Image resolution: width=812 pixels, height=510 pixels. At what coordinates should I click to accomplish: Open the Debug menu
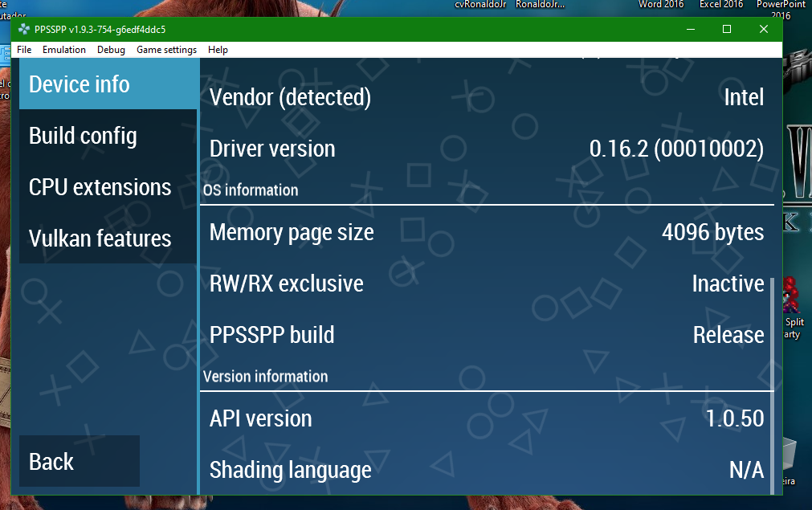[x=111, y=49]
